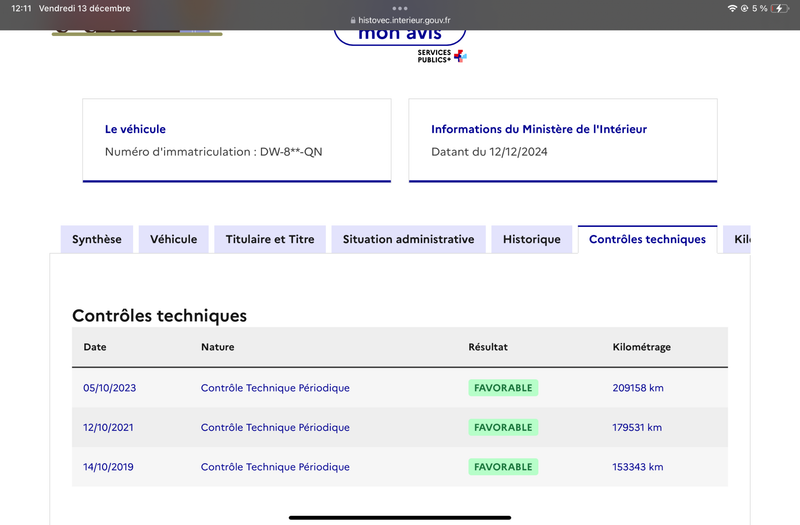The image size is (800, 525).
Task: Click the Date column header
Action: tap(95, 347)
